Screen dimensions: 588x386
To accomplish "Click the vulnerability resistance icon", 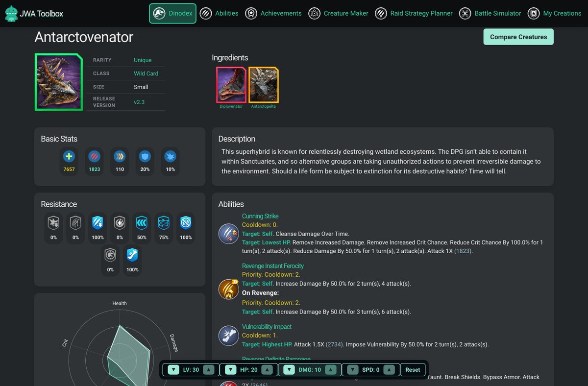I will 132,256.
